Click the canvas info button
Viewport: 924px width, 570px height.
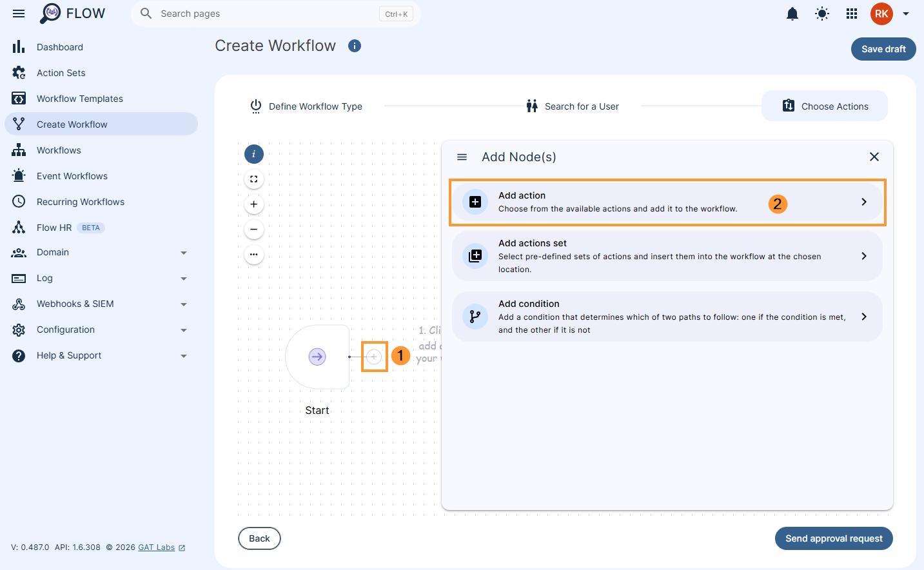(254, 154)
